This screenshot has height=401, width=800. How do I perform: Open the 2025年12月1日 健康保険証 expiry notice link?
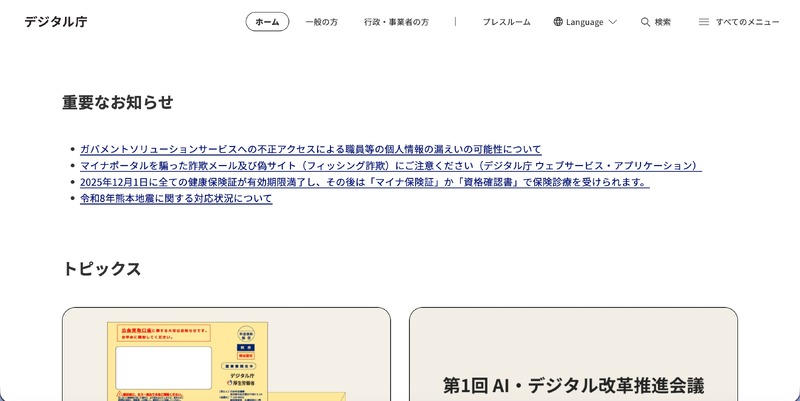(365, 182)
